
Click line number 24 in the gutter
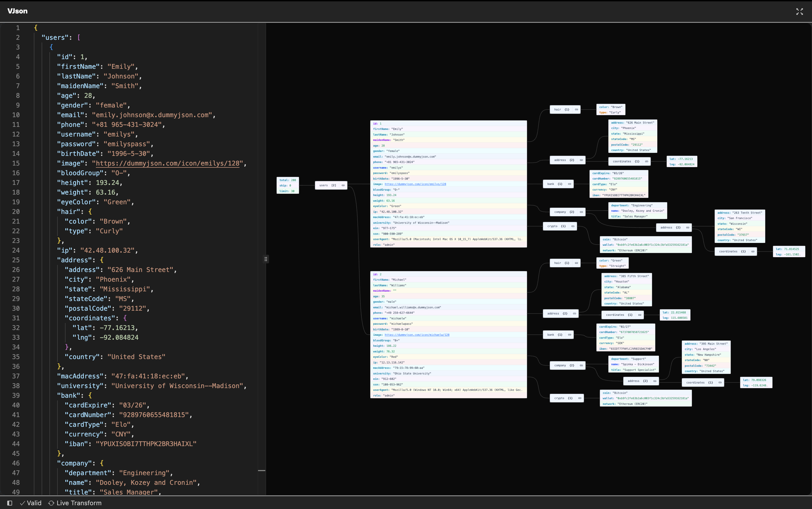click(x=16, y=250)
